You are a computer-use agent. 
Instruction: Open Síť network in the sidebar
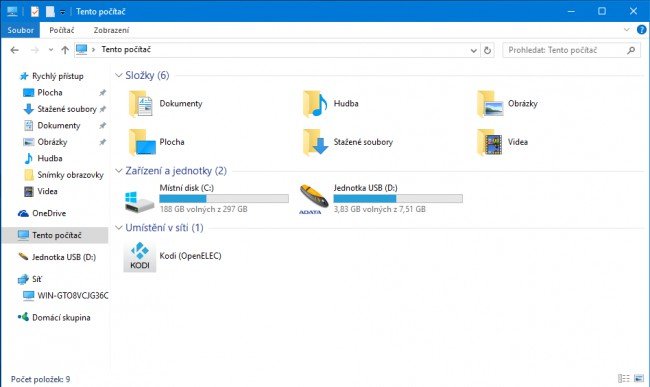[x=30, y=279]
